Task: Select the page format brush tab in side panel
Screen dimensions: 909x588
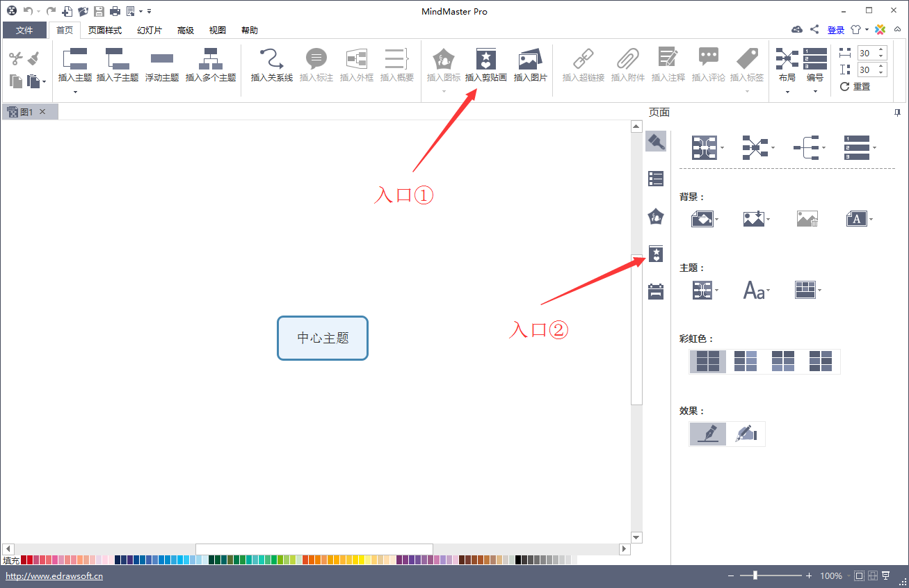Action: [x=656, y=141]
